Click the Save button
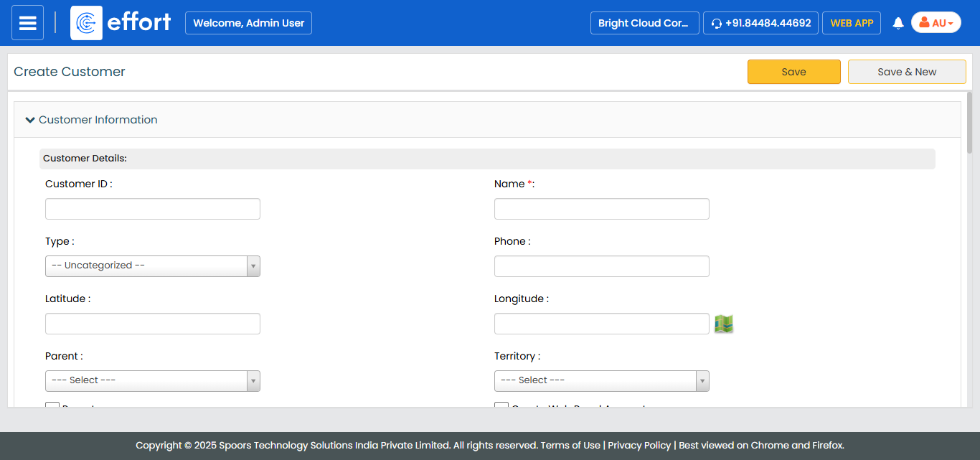Image resolution: width=980 pixels, height=460 pixels. coord(793,72)
